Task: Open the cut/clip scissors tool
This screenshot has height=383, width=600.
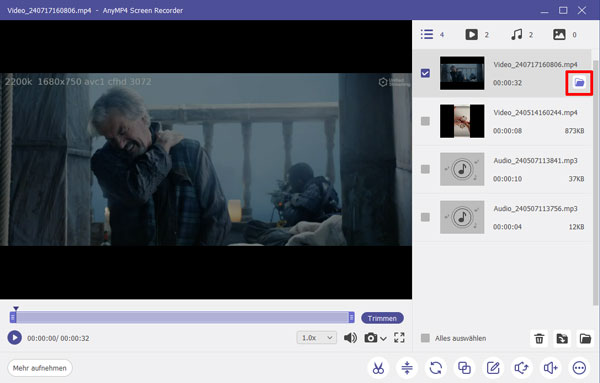Action: tap(378, 368)
